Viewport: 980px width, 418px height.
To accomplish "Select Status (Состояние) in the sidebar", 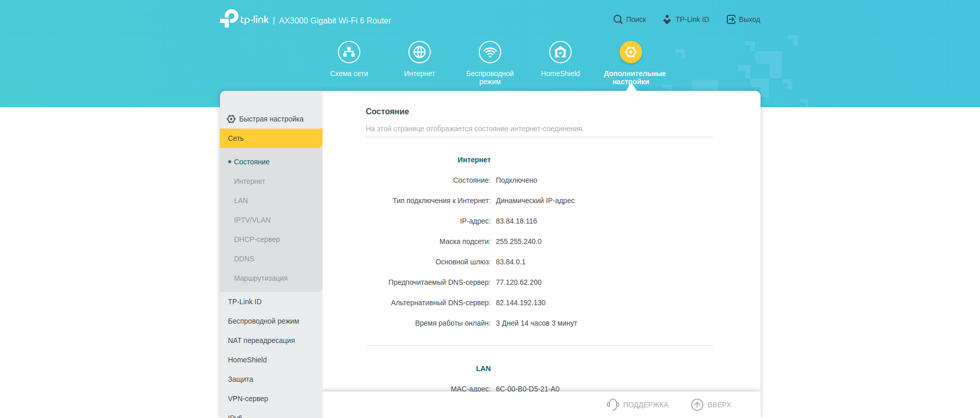I will pyautogui.click(x=252, y=162).
